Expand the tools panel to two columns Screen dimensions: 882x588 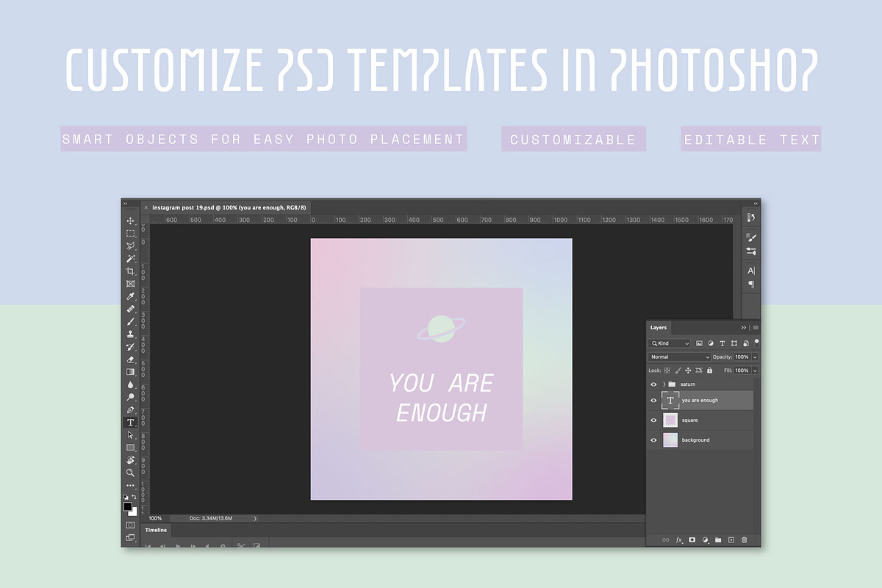pos(126,204)
